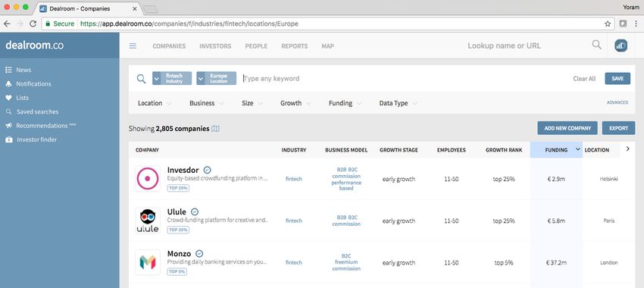Expand Data Type filter dropdown
The height and width of the screenshot is (288, 644).
[x=398, y=103]
